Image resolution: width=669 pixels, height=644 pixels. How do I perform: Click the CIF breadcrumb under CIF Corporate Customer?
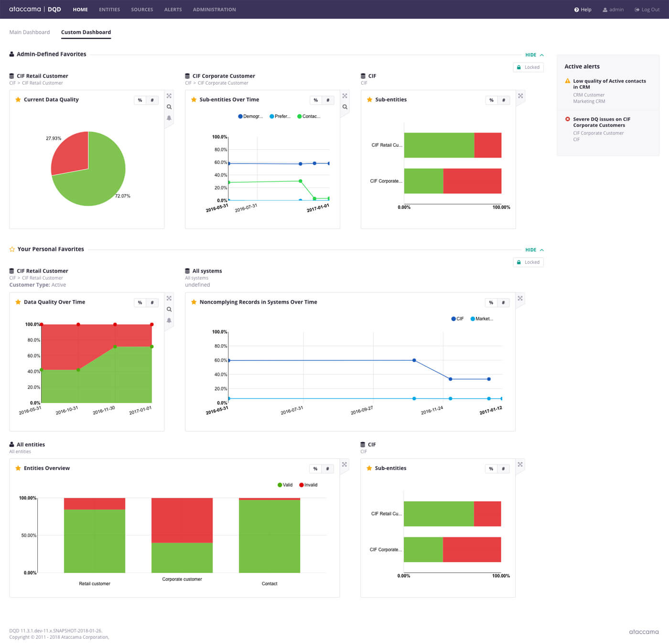pos(188,83)
